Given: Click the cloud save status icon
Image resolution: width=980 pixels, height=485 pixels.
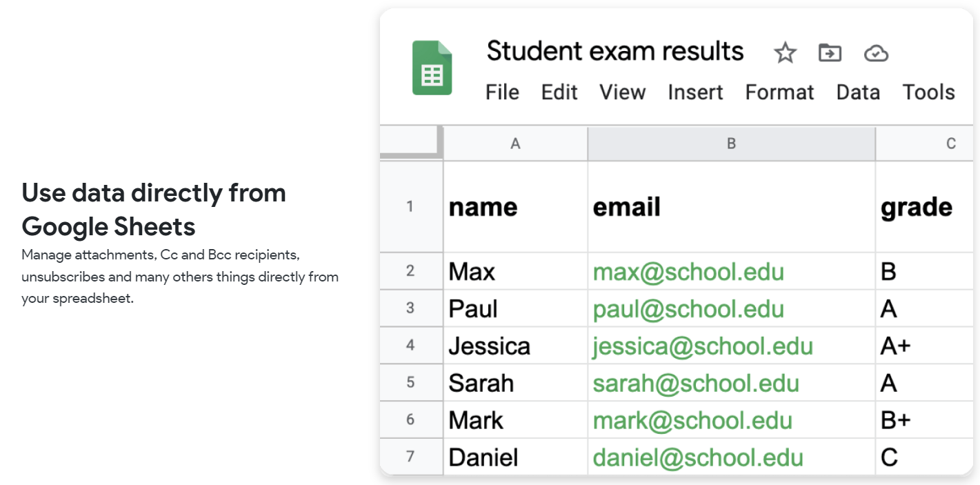Looking at the screenshot, I should 876,52.
